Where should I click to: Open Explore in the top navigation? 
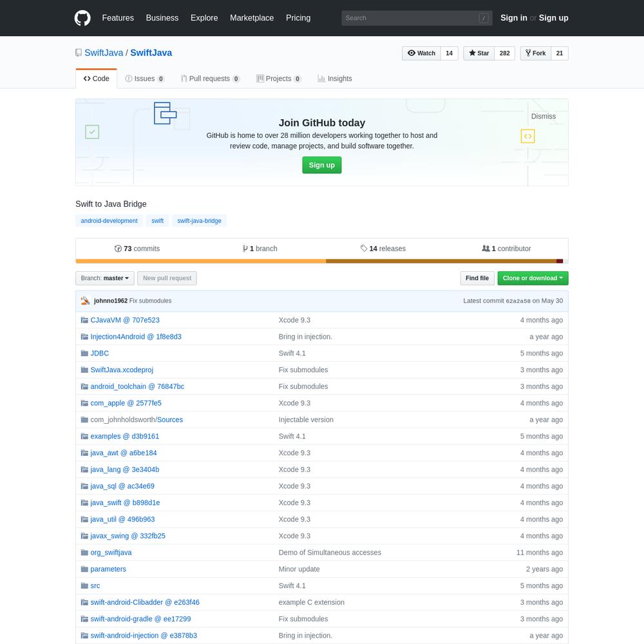click(204, 18)
